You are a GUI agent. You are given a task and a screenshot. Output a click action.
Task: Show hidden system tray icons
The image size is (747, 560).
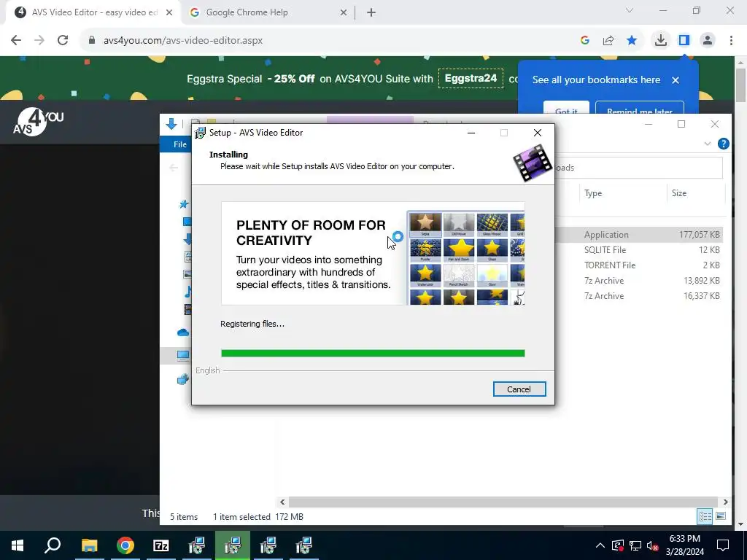[x=600, y=545]
